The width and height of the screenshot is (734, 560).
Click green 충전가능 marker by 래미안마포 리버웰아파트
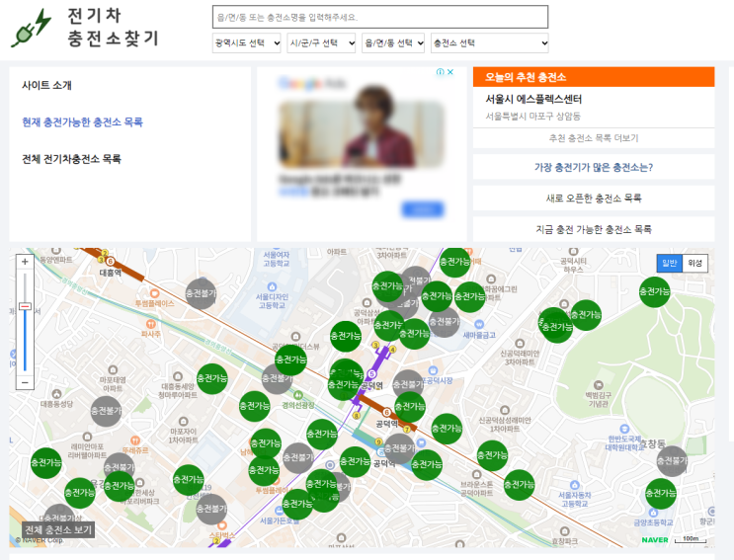[46, 462]
